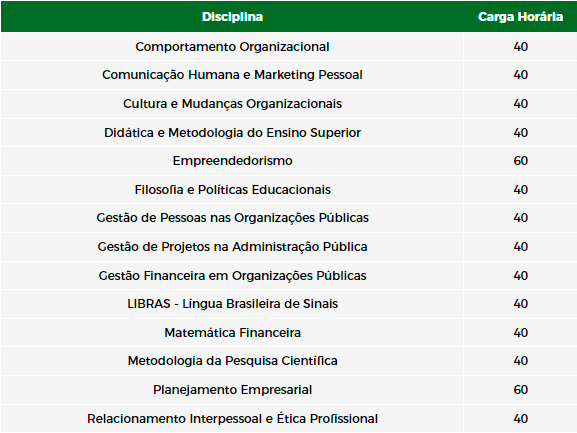Select Comunicação Humana e Marketing Pessoal
Viewport: 577px width, 433px height.
point(232,75)
